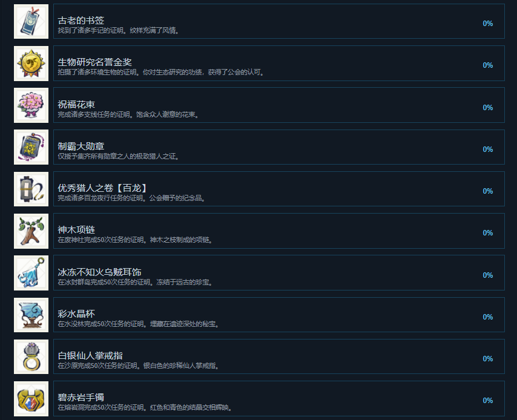Click the 神木项链 achievement description text
Viewport: 517px width, 420px height.
(136, 240)
